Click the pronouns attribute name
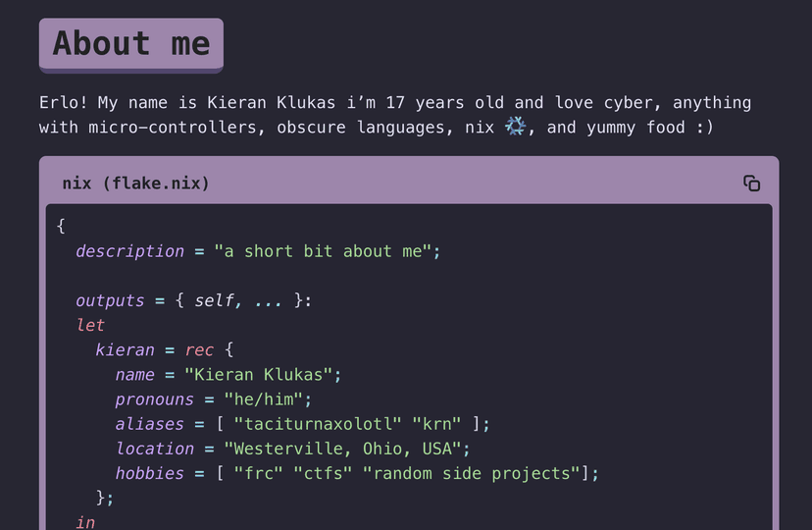The height and width of the screenshot is (530, 812). [155, 399]
